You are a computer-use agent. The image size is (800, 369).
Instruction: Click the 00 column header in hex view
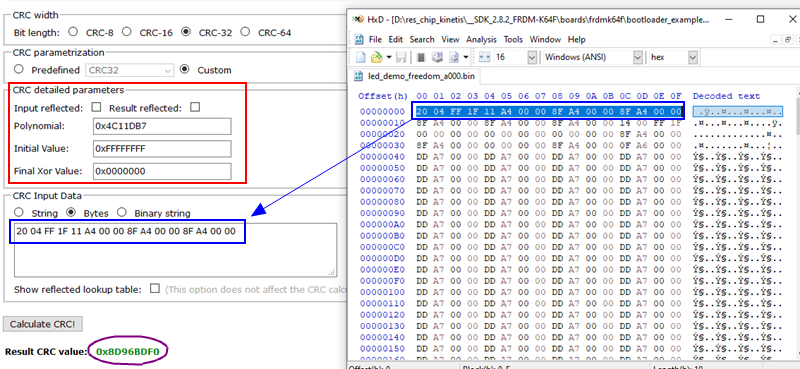click(x=422, y=96)
